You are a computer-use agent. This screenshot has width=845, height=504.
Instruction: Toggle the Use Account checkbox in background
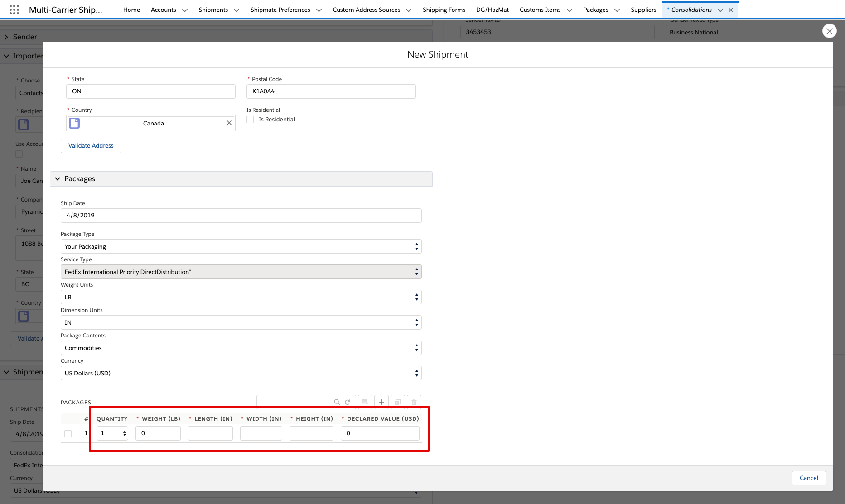coord(19,154)
